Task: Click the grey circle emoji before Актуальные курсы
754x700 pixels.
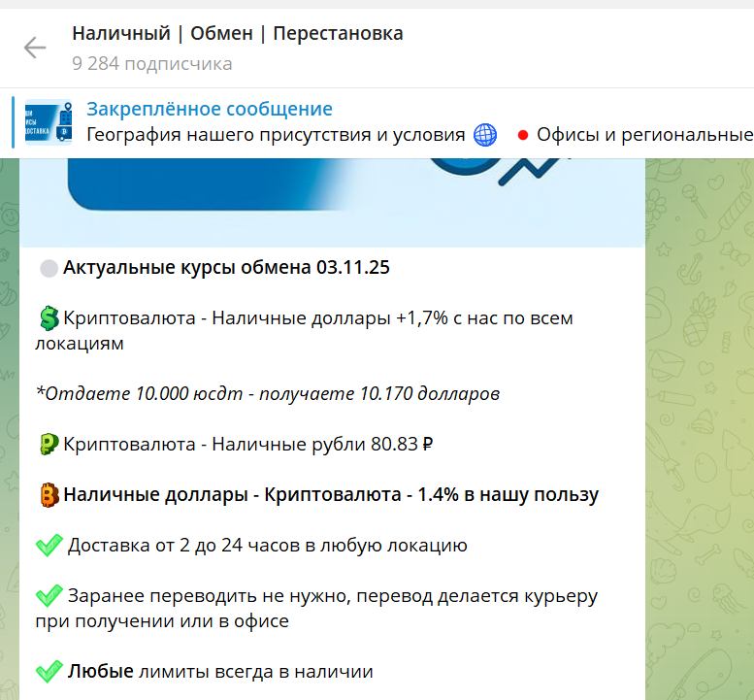Action: click(x=49, y=268)
